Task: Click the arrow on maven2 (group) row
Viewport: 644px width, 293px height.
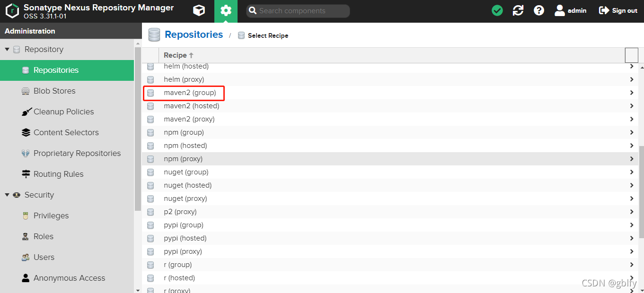Action: coord(632,93)
